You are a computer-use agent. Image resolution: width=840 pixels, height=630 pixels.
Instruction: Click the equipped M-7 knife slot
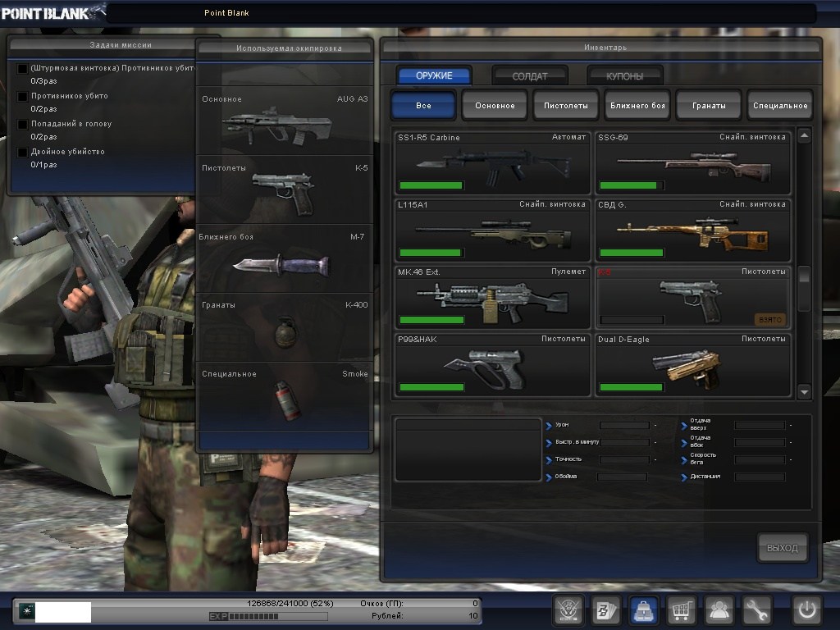[x=285, y=258]
